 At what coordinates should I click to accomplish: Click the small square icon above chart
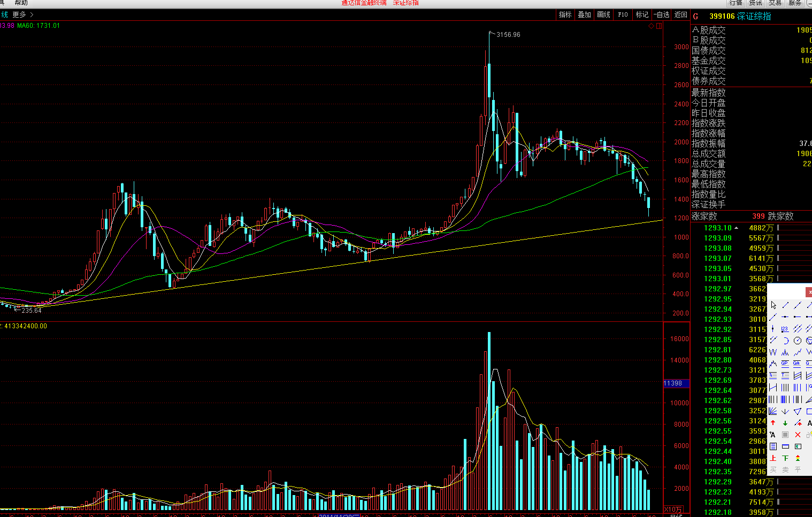click(x=659, y=26)
